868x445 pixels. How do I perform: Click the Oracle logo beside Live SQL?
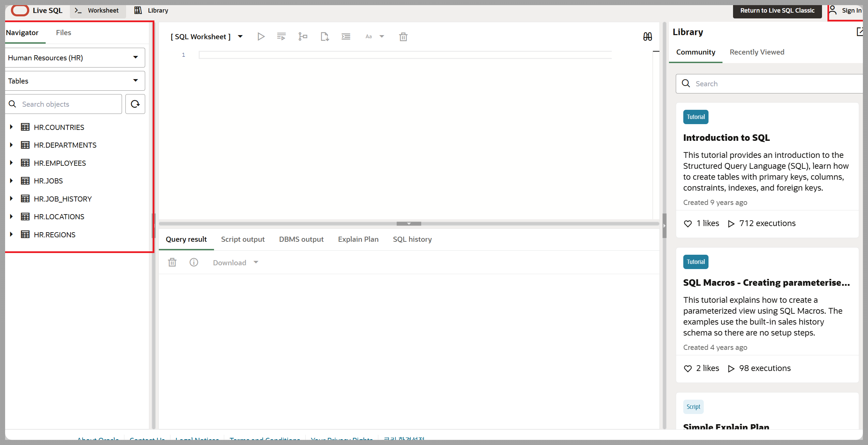click(20, 10)
